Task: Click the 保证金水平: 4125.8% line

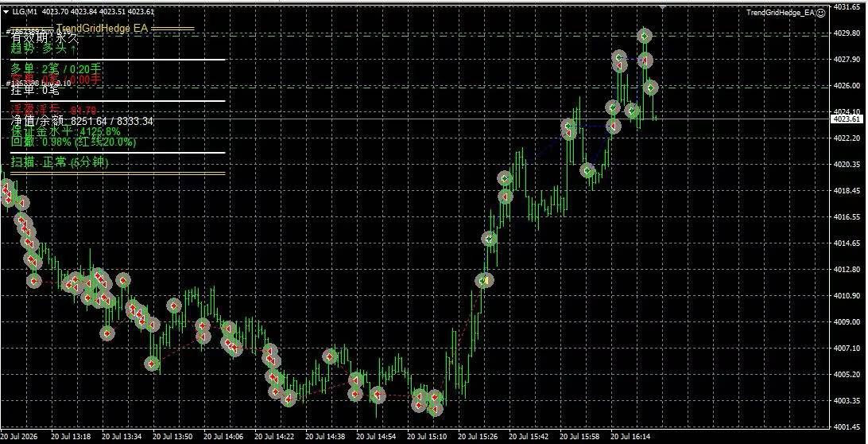Action: click(x=65, y=132)
